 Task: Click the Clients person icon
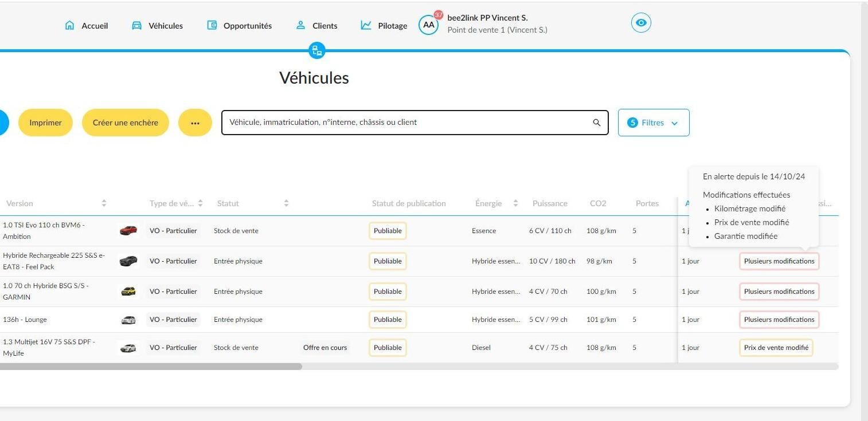[300, 25]
